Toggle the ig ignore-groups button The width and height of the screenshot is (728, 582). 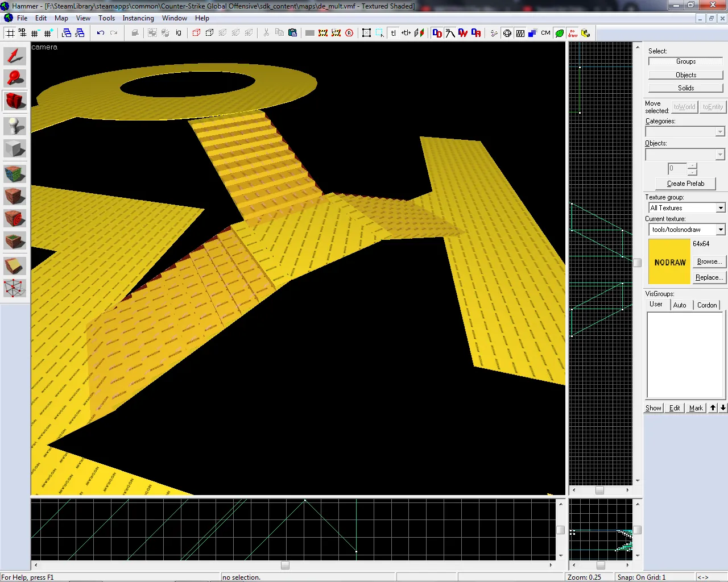point(179,33)
